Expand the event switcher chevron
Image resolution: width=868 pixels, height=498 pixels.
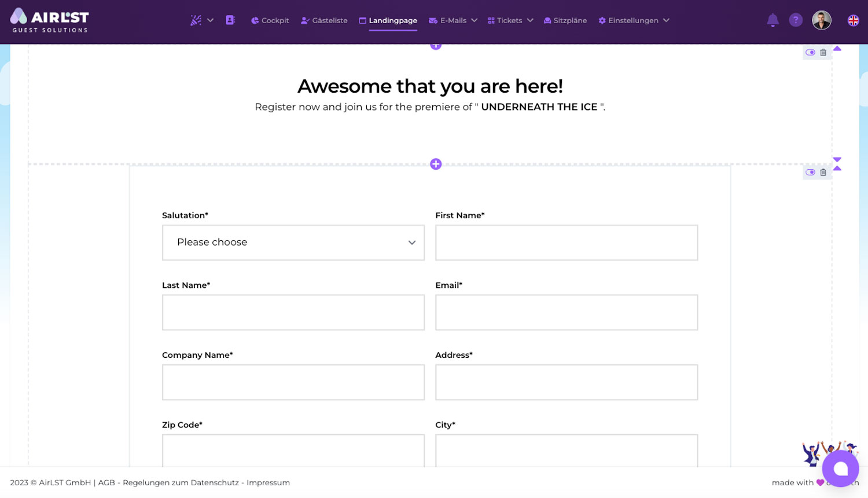[x=211, y=20]
